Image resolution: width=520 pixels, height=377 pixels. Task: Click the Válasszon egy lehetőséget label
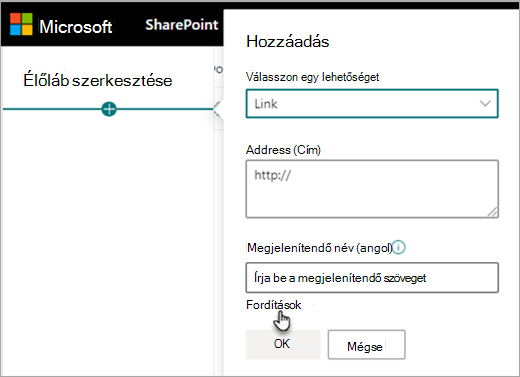(x=312, y=77)
